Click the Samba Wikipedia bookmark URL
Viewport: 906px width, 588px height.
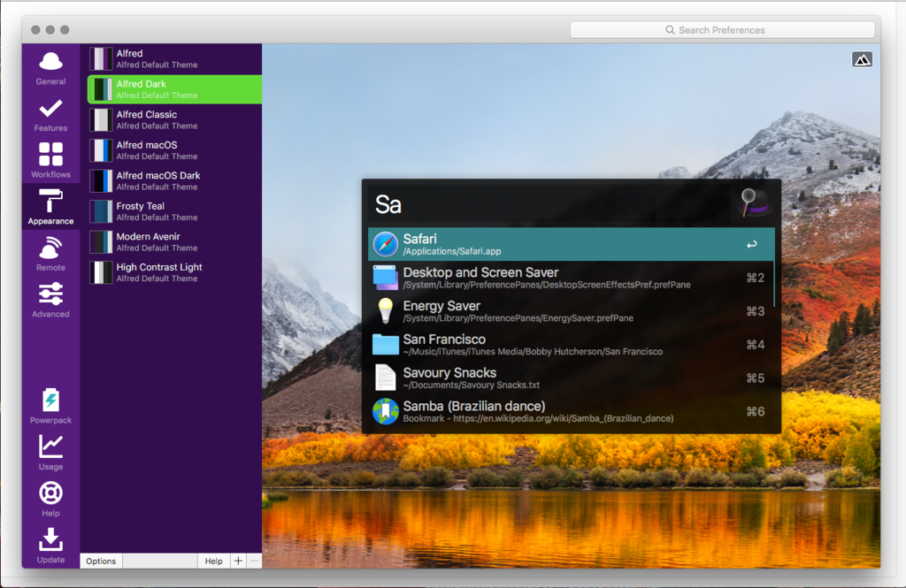click(x=539, y=419)
